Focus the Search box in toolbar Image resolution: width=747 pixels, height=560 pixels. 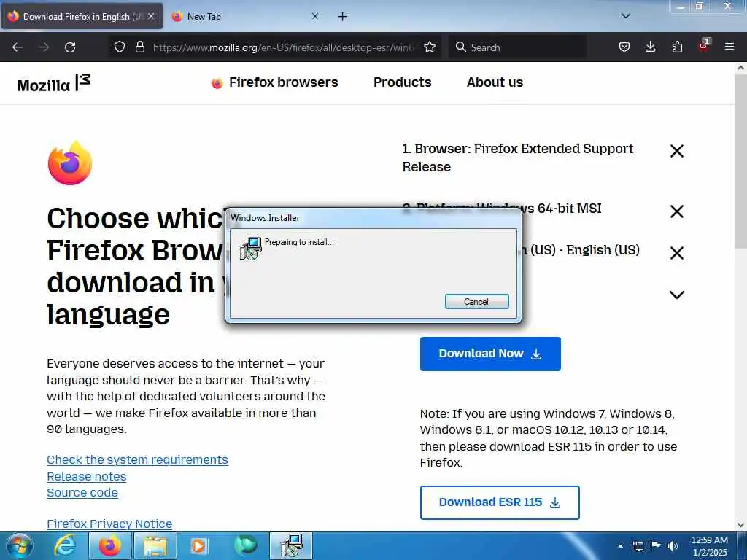pyautogui.click(x=517, y=47)
